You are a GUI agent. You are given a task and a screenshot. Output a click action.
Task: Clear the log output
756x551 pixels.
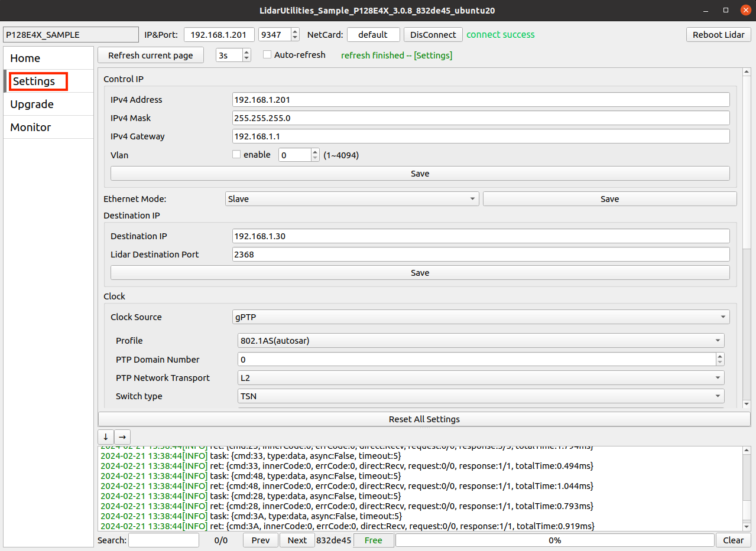click(x=734, y=540)
